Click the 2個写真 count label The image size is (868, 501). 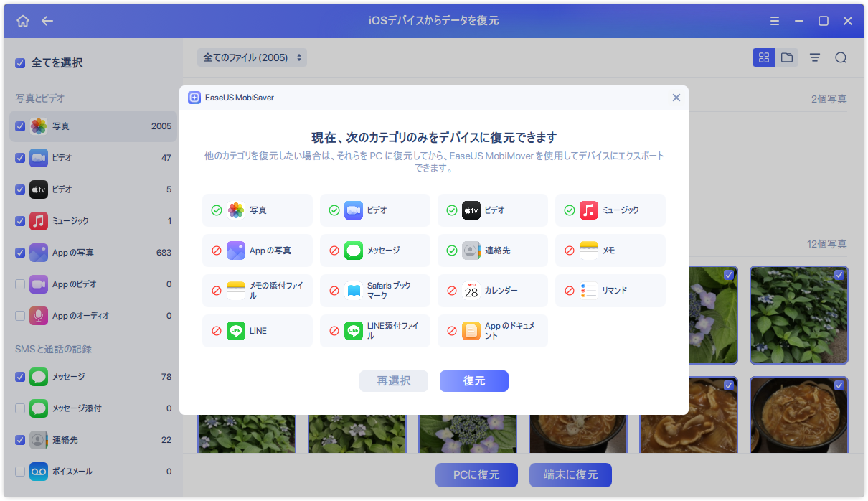tap(829, 99)
